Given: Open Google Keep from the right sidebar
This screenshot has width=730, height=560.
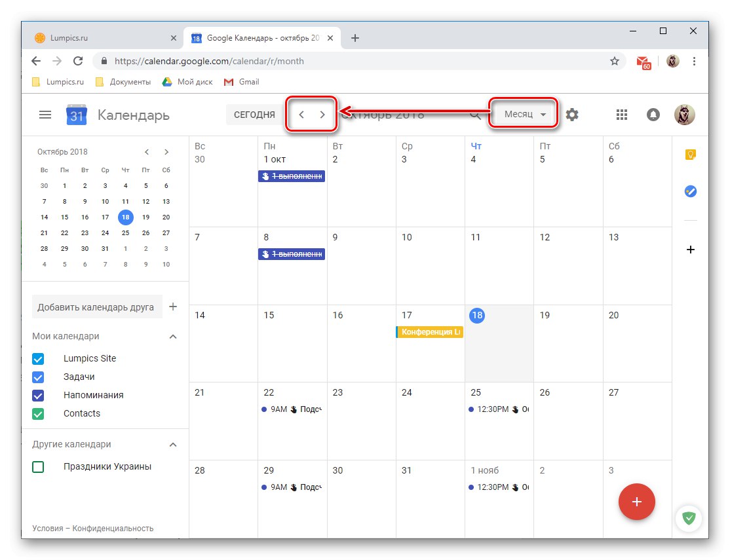Looking at the screenshot, I should [x=690, y=155].
